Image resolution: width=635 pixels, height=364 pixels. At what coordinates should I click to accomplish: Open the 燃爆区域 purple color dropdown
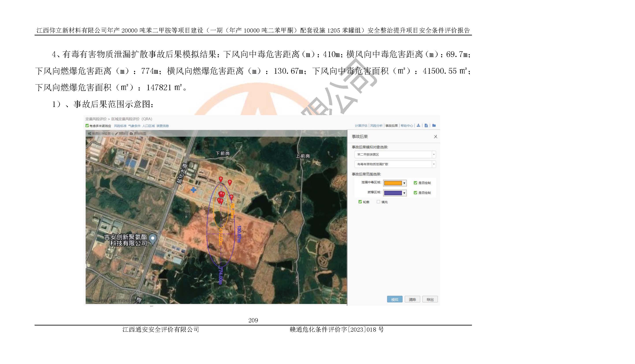click(404, 193)
